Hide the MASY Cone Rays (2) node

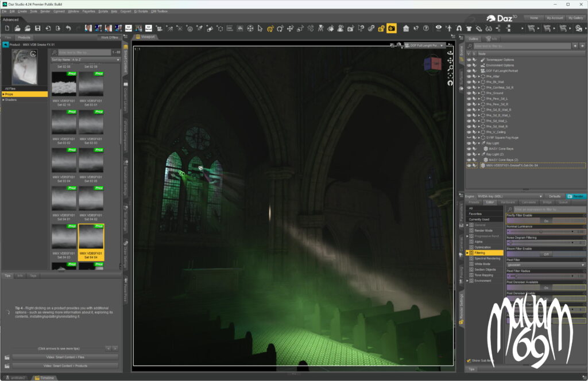coord(469,160)
